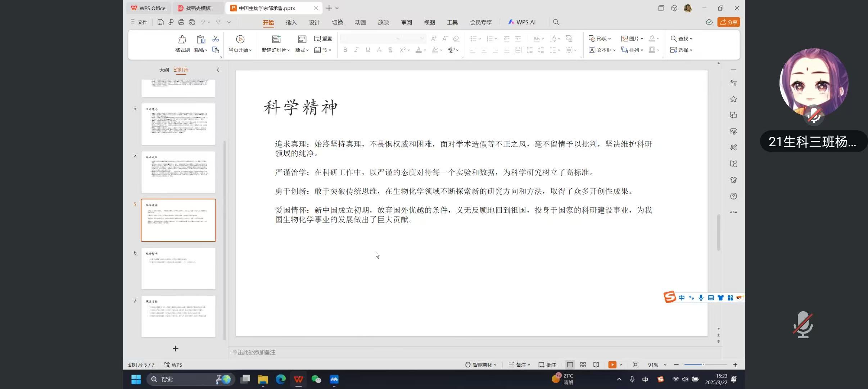The height and width of the screenshot is (389, 868).
Task: Open the 插入 ribbon tab
Action: (x=291, y=22)
